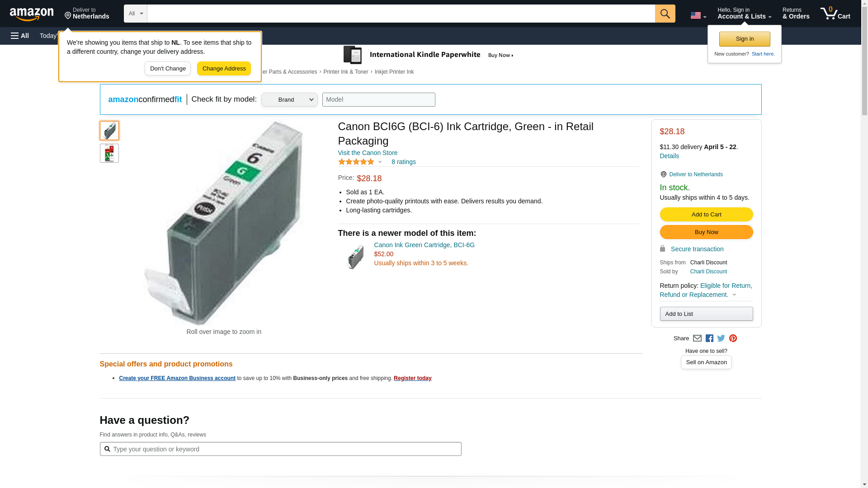Open the All hamburger menu

(20, 36)
